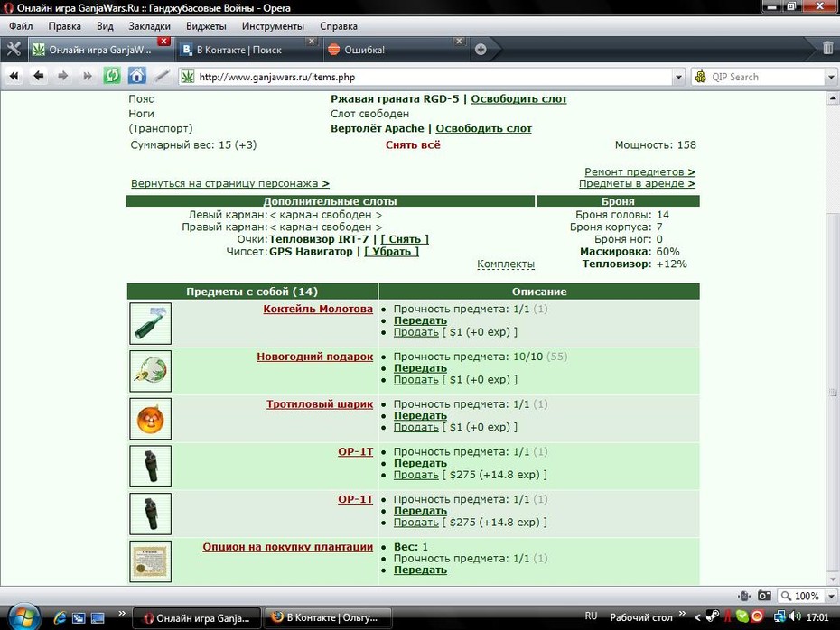Image resolution: width=840 pixels, height=630 pixels.
Task: Click the wand (pencil) toolbar icon
Action: (x=162, y=76)
